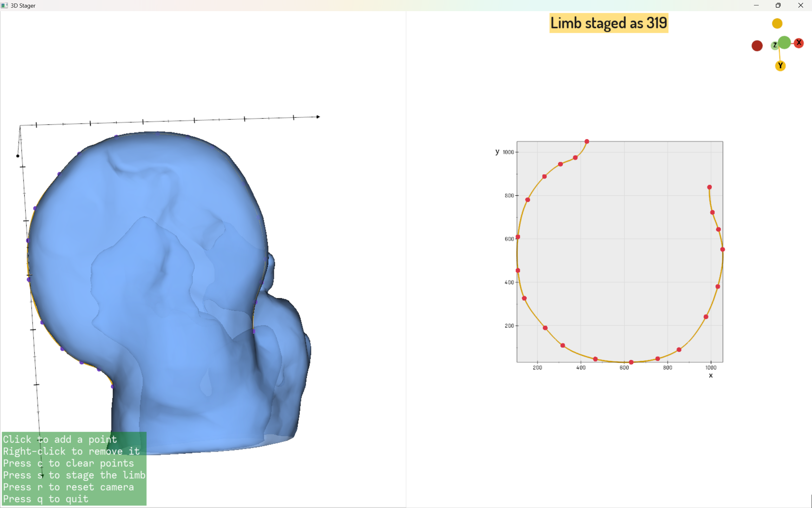Minimize the 3D Stager window
Screen dimensions: 812x508
[x=756, y=5]
